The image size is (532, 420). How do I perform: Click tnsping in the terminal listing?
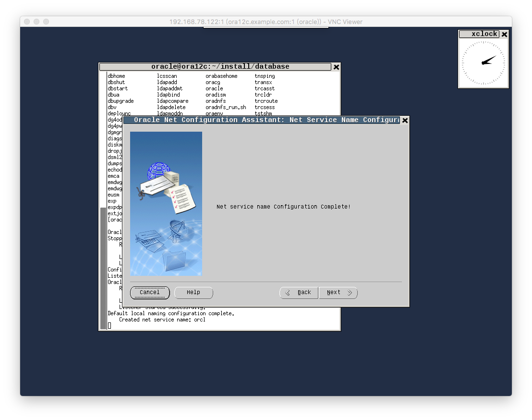(265, 76)
